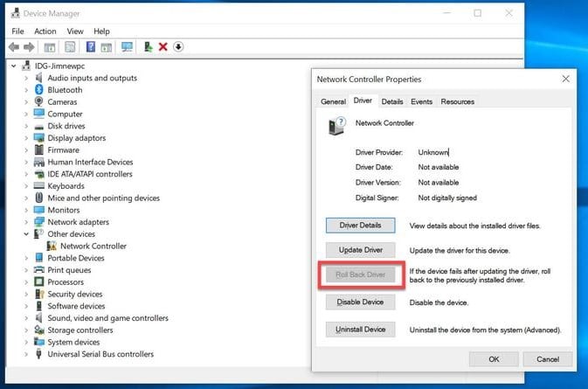Open the Help menu
Viewport: 588px width, 389px height.
click(101, 31)
